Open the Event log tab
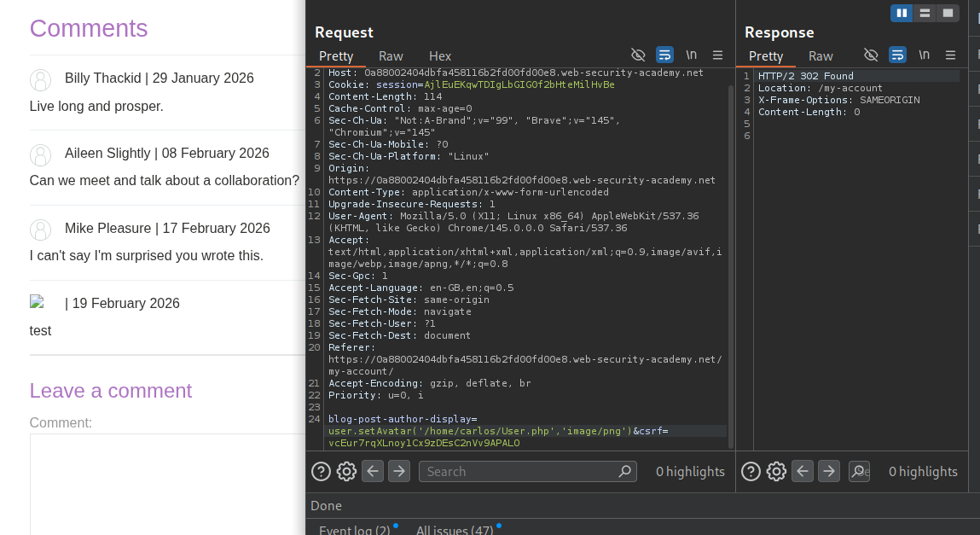The height and width of the screenshot is (535, 980). (x=354, y=530)
